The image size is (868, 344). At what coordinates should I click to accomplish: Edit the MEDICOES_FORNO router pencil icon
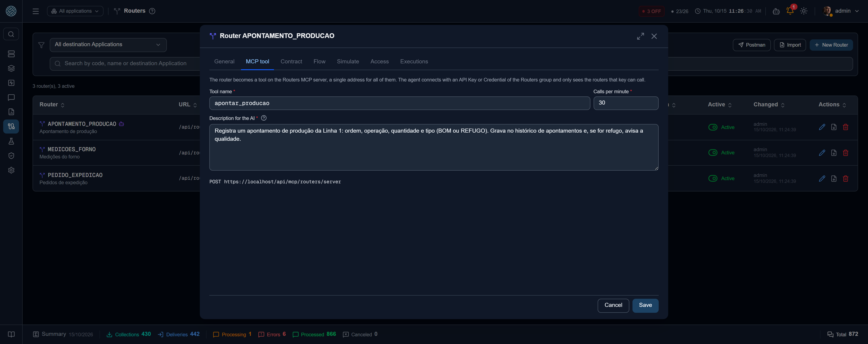(x=822, y=153)
